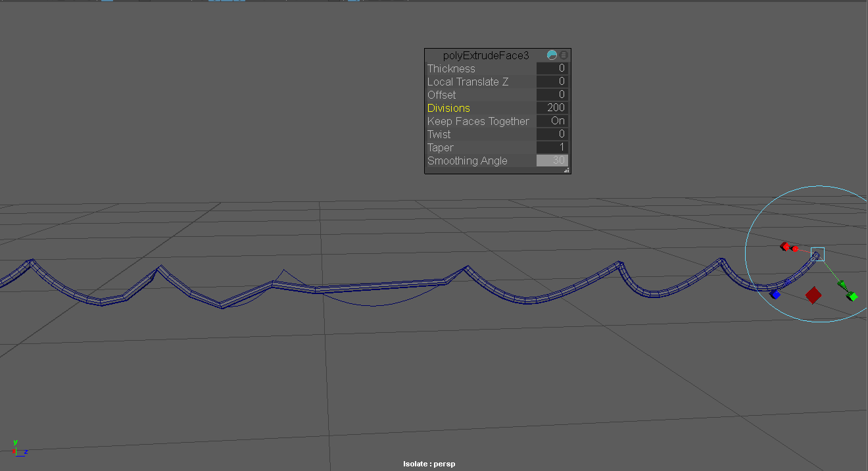The height and width of the screenshot is (471, 868).
Task: Click the red sphere manipulator handle
Action: pos(794,249)
